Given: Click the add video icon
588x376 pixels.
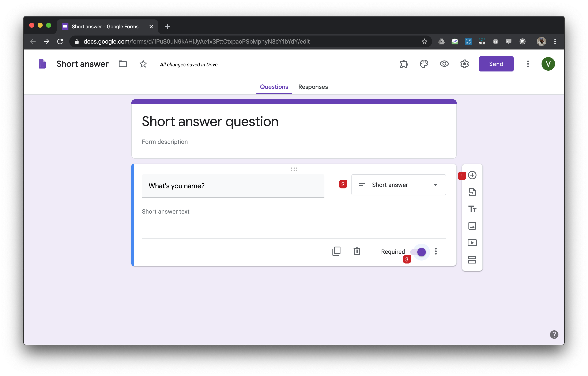Looking at the screenshot, I should (x=472, y=243).
